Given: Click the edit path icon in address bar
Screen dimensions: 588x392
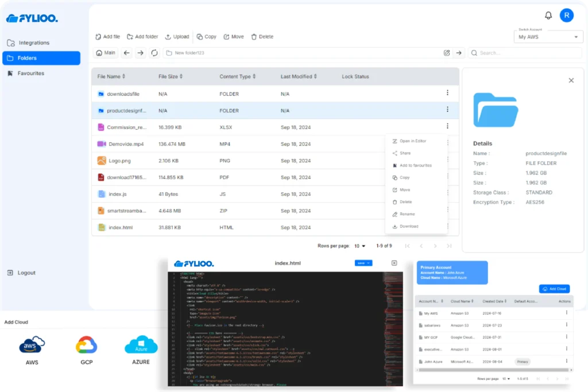Looking at the screenshot, I should click(x=447, y=53).
